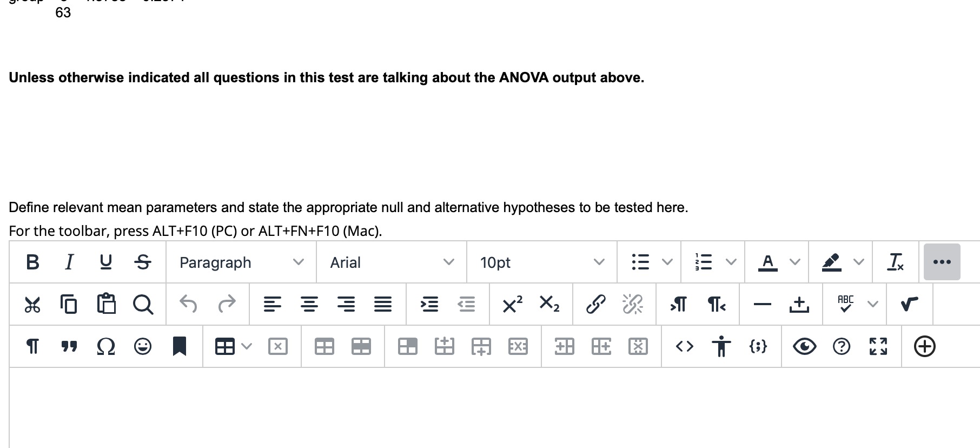This screenshot has height=448, width=980.
Task: Open find and replace magnifier
Action: click(x=143, y=305)
